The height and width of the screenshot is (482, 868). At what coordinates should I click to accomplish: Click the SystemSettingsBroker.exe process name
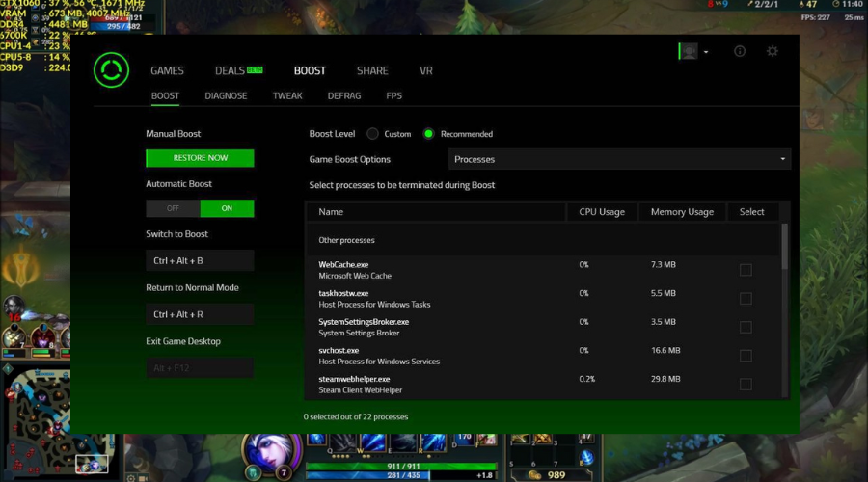pos(364,322)
